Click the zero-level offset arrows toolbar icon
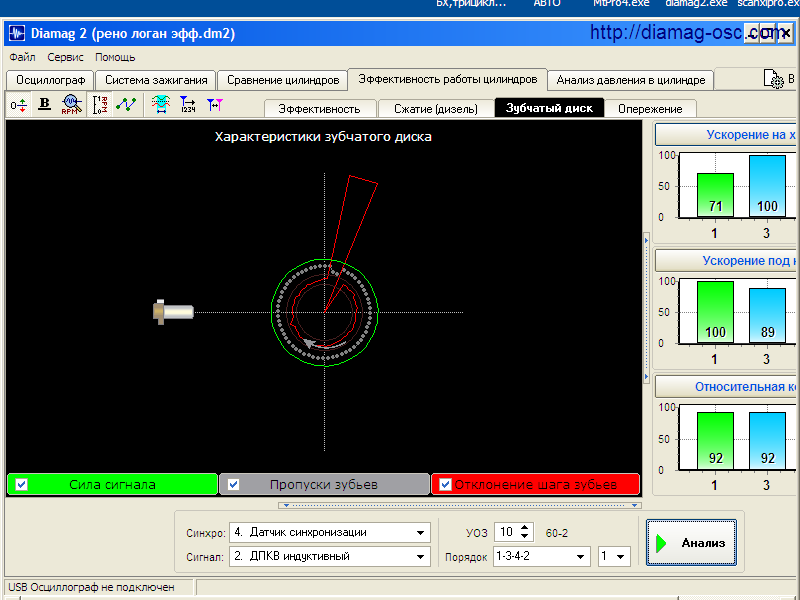 18,105
